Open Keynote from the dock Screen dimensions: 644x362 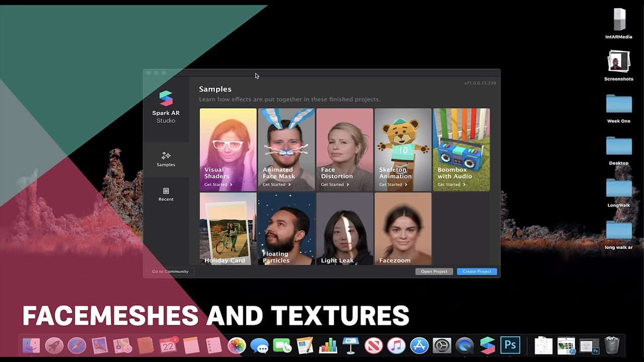pyautogui.click(x=350, y=345)
